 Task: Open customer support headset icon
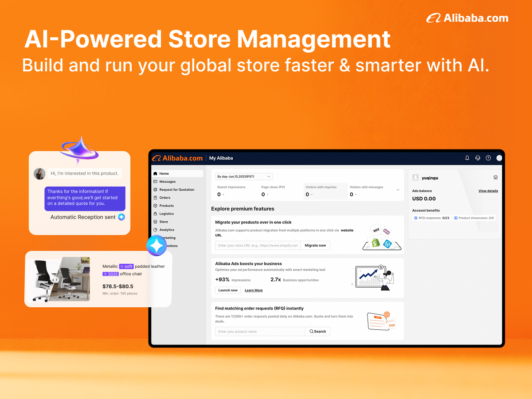pyautogui.click(x=477, y=158)
